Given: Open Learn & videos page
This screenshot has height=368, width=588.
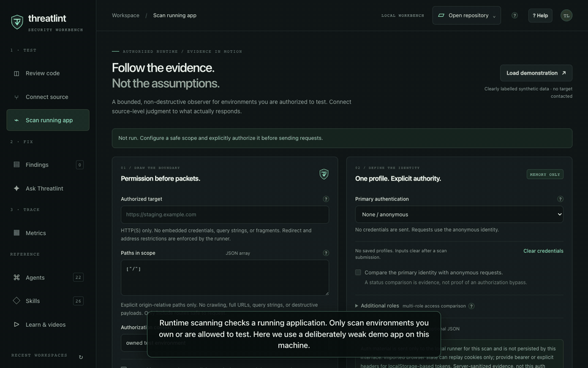Looking at the screenshot, I should tap(48, 324).
